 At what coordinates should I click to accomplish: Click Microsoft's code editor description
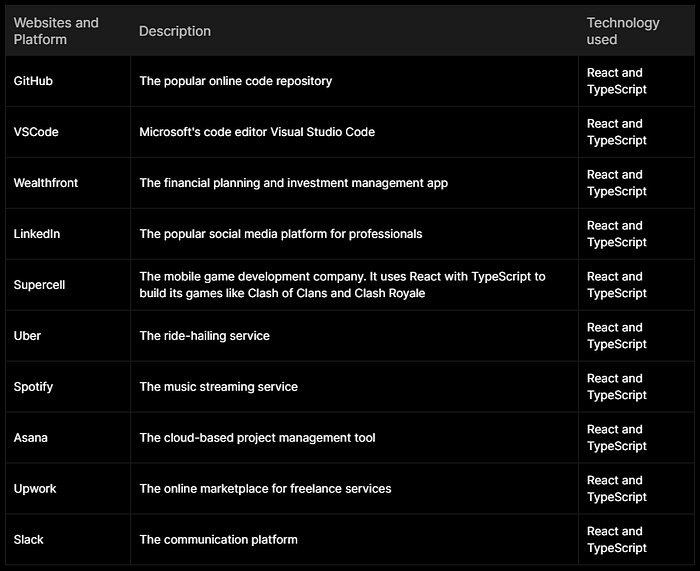click(257, 132)
